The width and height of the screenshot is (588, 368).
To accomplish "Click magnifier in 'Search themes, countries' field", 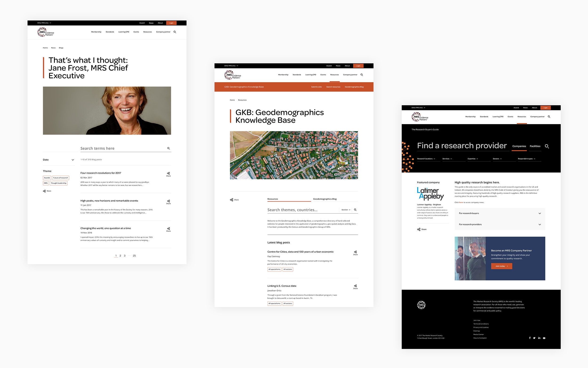I will click(355, 210).
